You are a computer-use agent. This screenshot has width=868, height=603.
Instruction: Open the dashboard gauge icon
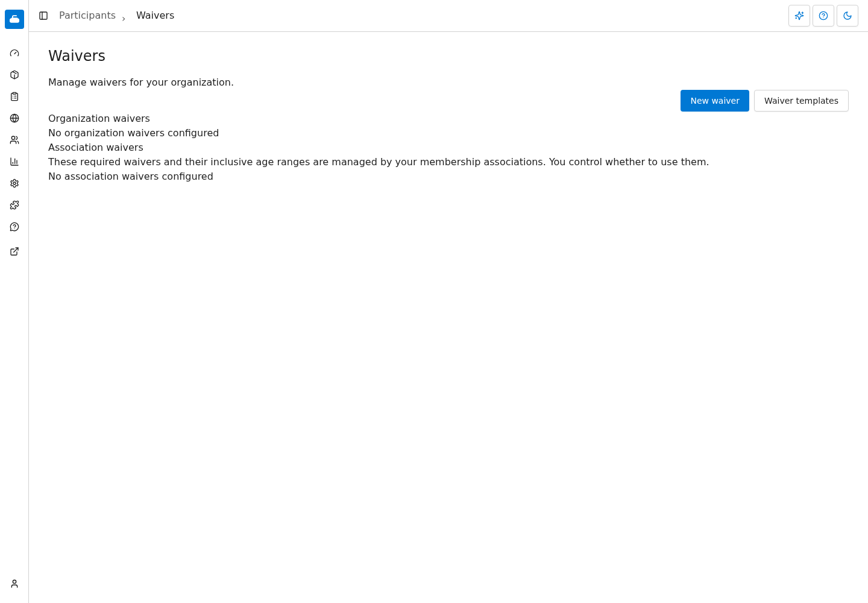coord(14,53)
